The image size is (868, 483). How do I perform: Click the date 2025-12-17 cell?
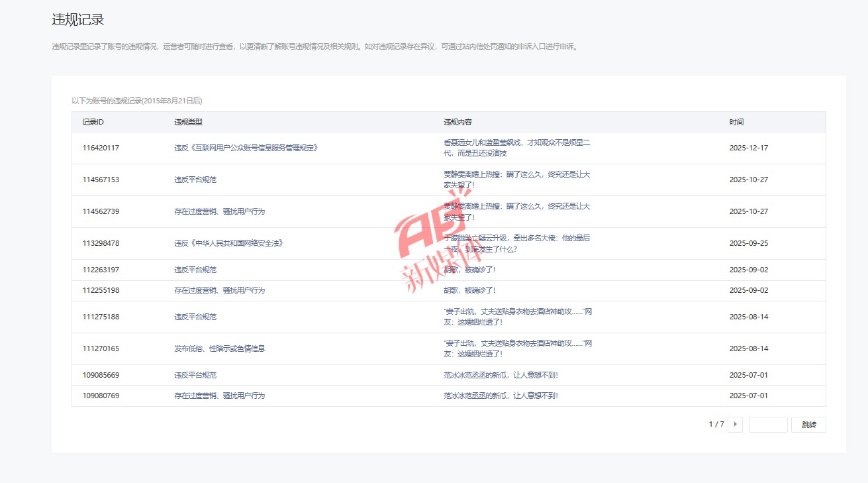point(748,148)
